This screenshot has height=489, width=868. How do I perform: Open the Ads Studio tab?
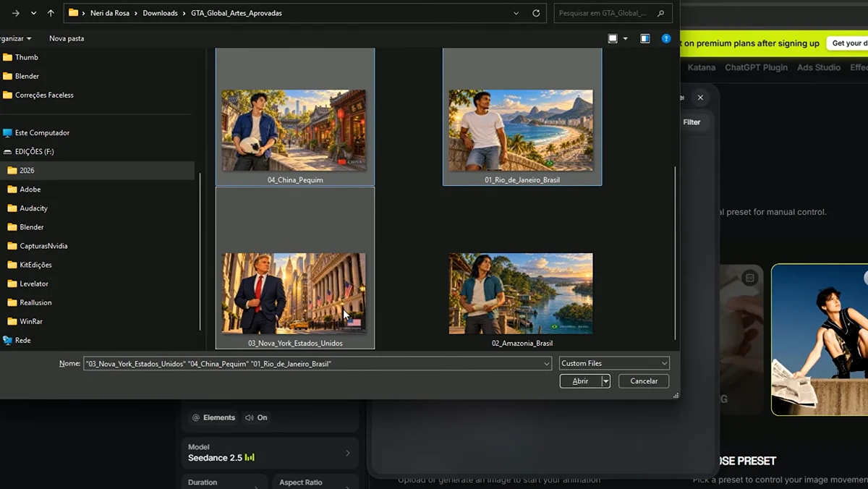[x=819, y=67]
